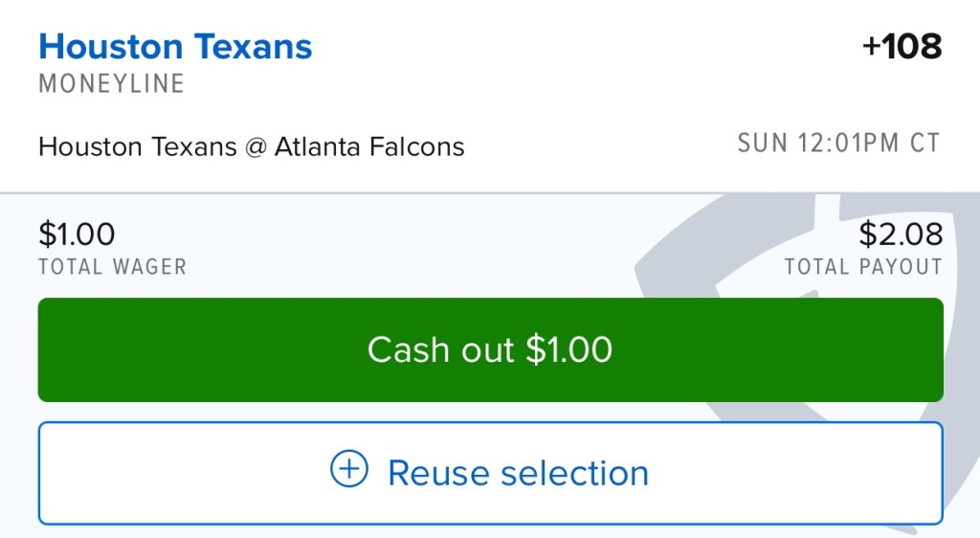980x538 pixels.
Task: Click the word Houston in blue title
Action: (112, 46)
